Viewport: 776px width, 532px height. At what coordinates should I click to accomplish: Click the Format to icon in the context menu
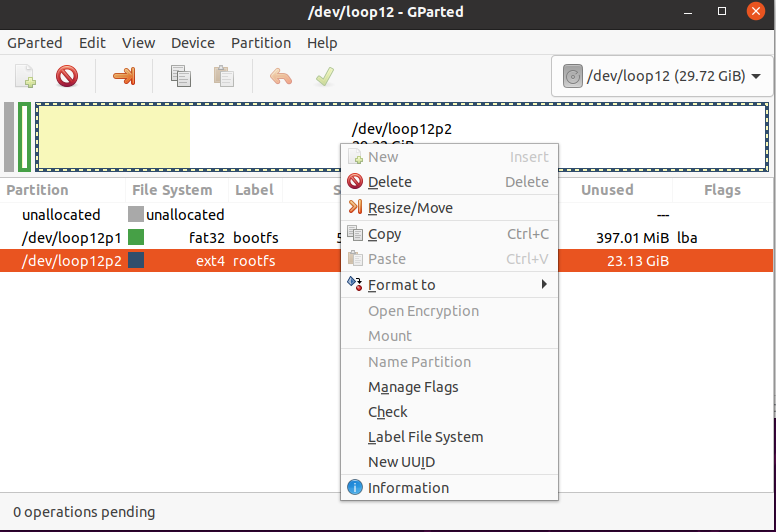click(x=355, y=284)
